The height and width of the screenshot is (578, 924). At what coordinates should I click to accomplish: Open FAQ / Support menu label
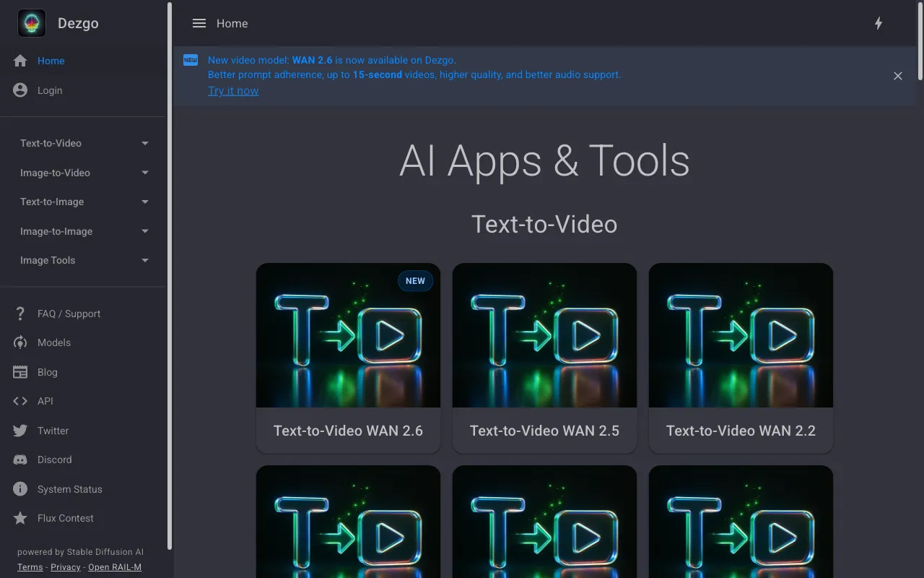pyautogui.click(x=69, y=314)
